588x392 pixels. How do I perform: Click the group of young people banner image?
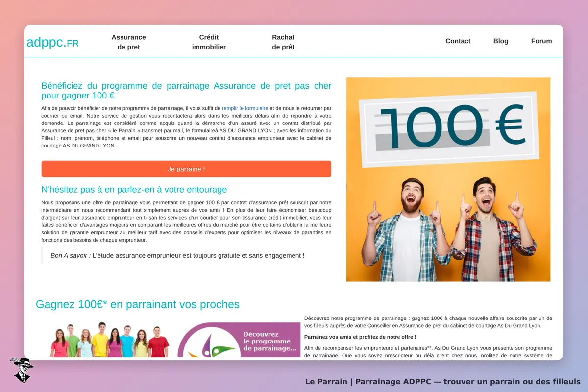point(110,340)
